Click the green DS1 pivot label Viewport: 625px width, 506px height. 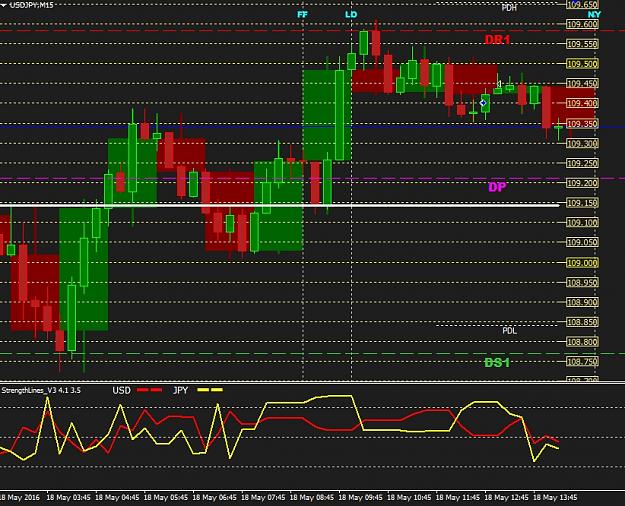497,362
